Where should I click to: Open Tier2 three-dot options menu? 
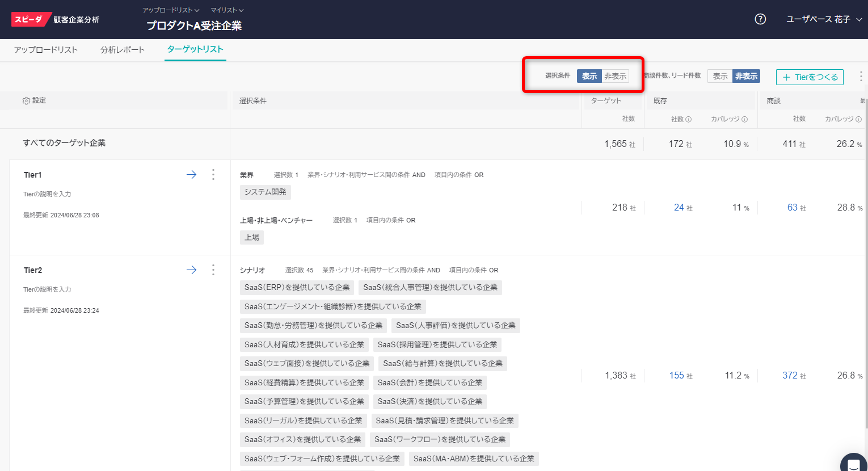(x=213, y=270)
